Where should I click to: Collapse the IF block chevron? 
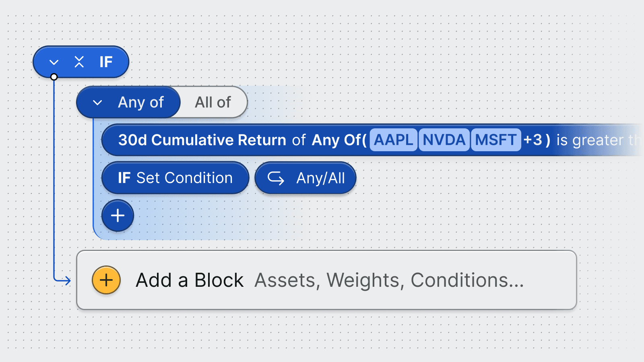pyautogui.click(x=54, y=62)
